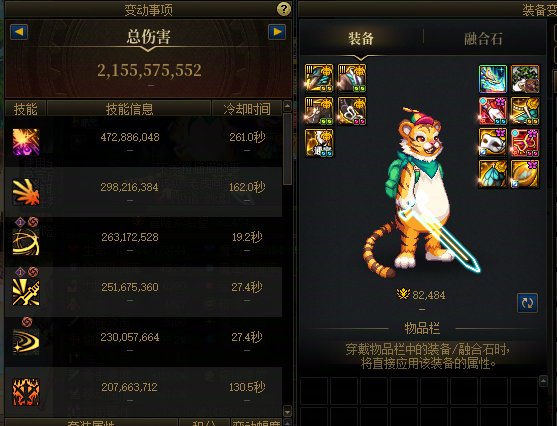Image resolution: width=557 pixels, height=426 pixels.
Task: Click the 技能信息 column header
Action: 129,108
